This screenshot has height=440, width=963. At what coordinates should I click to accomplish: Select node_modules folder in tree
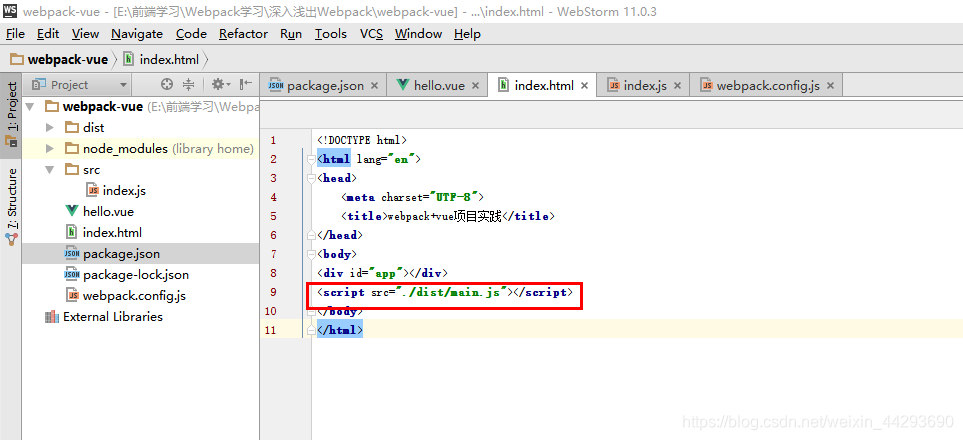pyautogui.click(x=125, y=149)
